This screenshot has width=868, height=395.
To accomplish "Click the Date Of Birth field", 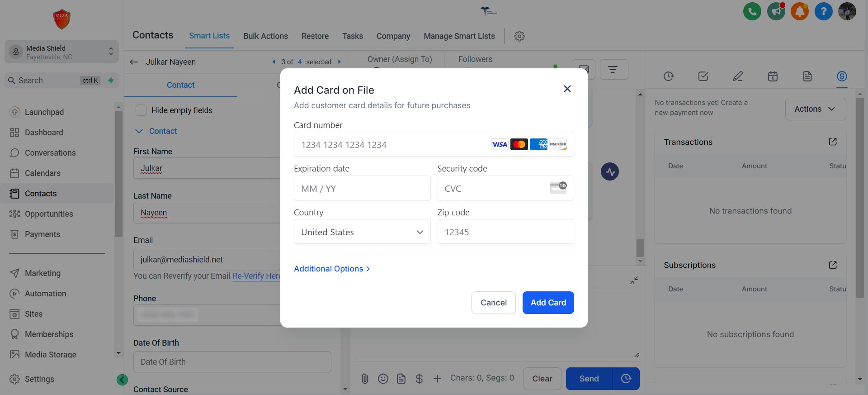I will (232, 362).
